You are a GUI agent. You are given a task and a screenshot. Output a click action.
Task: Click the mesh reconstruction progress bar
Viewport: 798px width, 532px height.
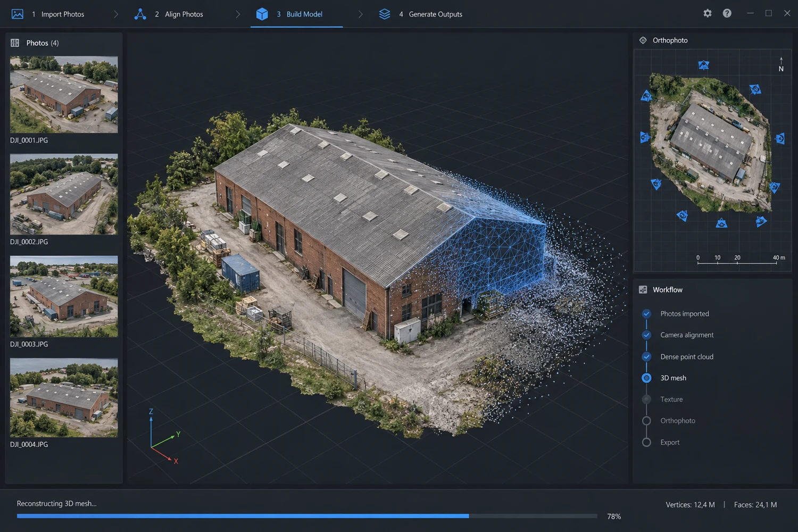click(307, 516)
